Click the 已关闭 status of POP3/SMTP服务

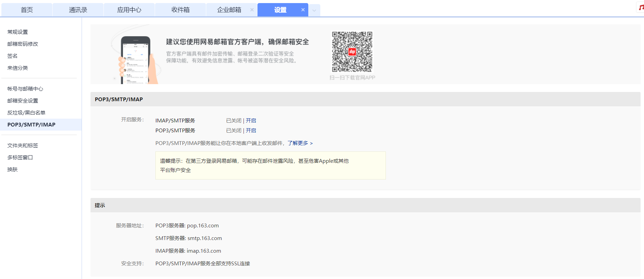click(234, 131)
